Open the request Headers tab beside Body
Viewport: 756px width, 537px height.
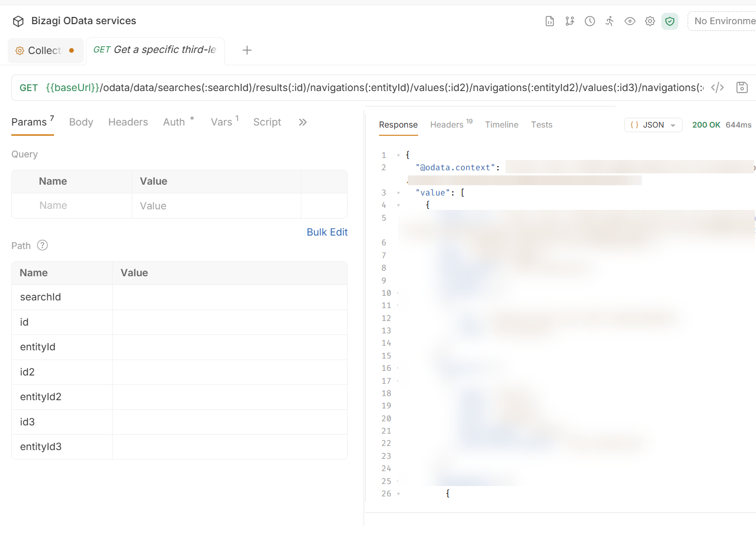click(x=128, y=122)
